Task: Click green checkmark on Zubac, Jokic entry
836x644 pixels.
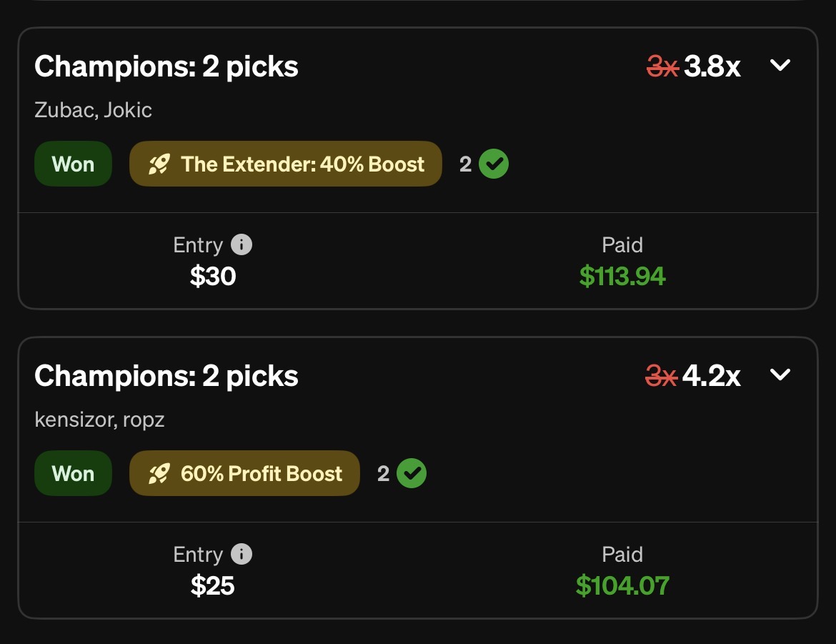Action: (494, 164)
